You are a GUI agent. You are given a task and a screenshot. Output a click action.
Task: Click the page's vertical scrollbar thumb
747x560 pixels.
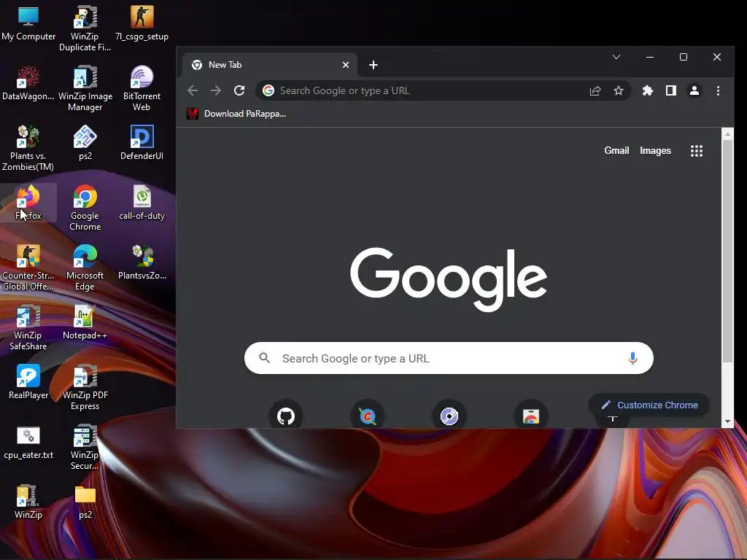pyautogui.click(x=727, y=251)
